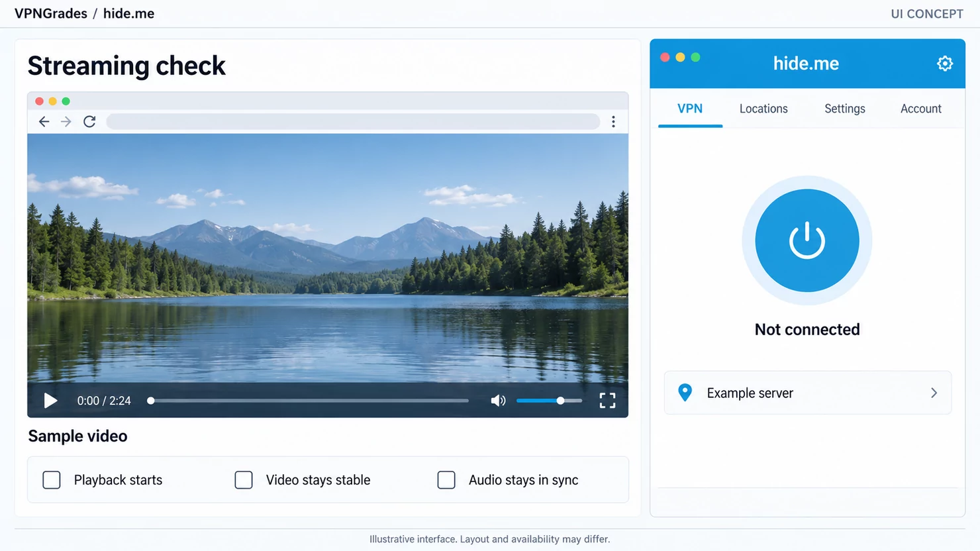The width and height of the screenshot is (980, 551).
Task: Click the browser forward arrow
Action: coord(66,122)
